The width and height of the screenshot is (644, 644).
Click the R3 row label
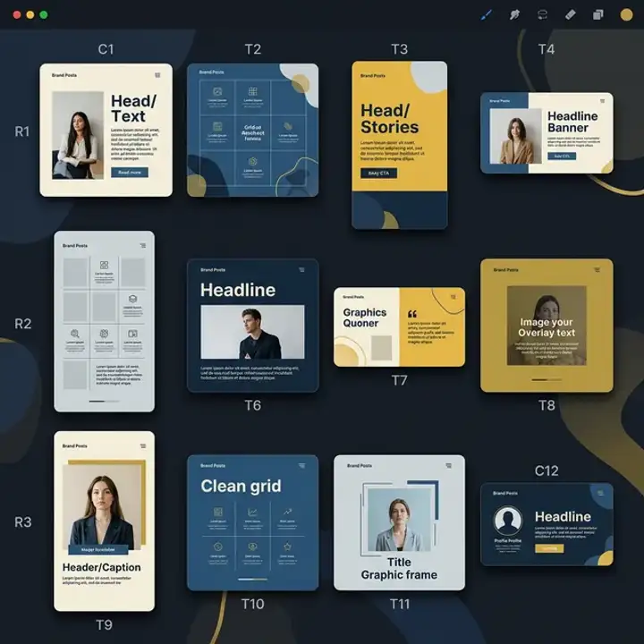[23, 522]
